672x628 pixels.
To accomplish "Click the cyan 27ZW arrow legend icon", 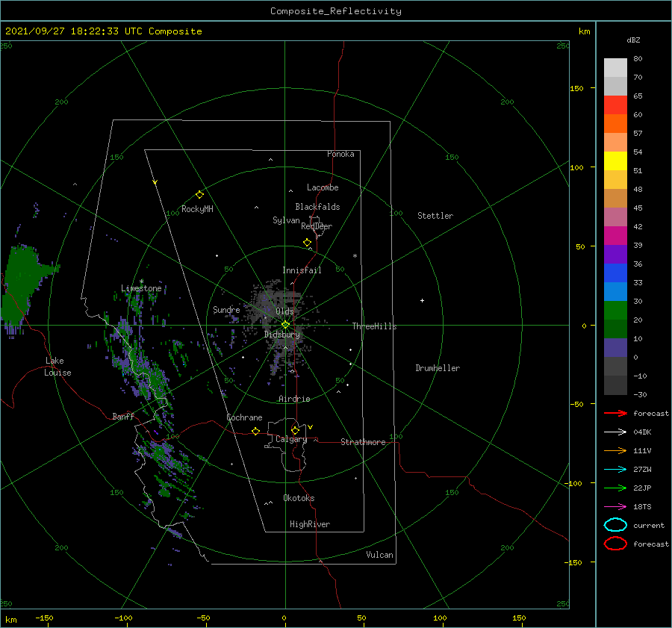I will (x=615, y=470).
